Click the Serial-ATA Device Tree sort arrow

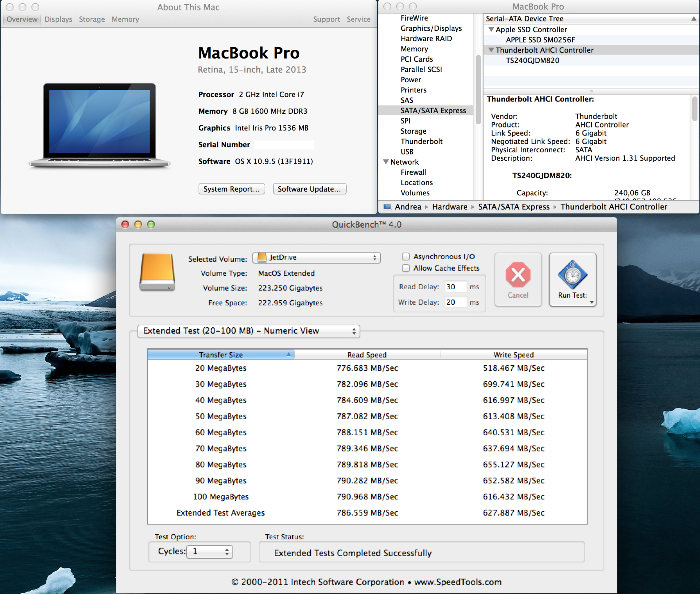(693, 19)
